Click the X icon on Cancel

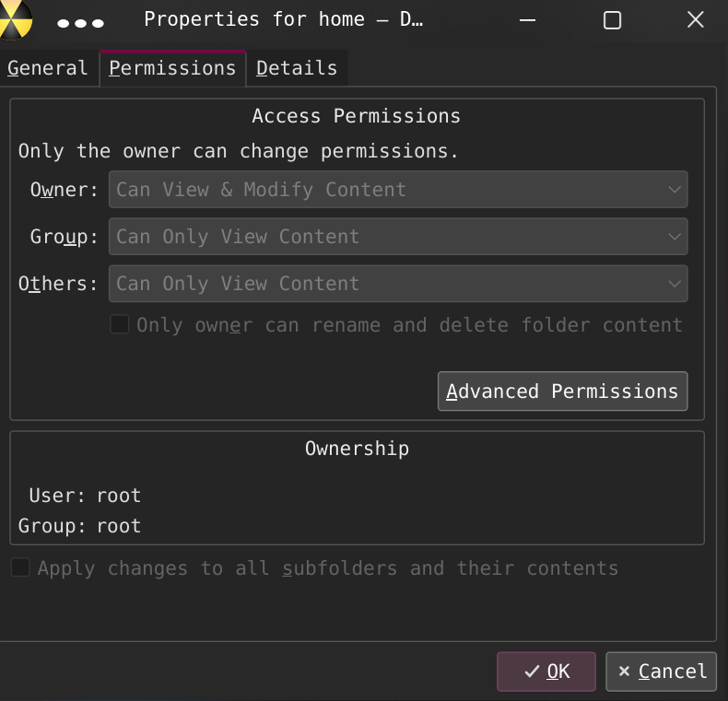[x=624, y=672]
